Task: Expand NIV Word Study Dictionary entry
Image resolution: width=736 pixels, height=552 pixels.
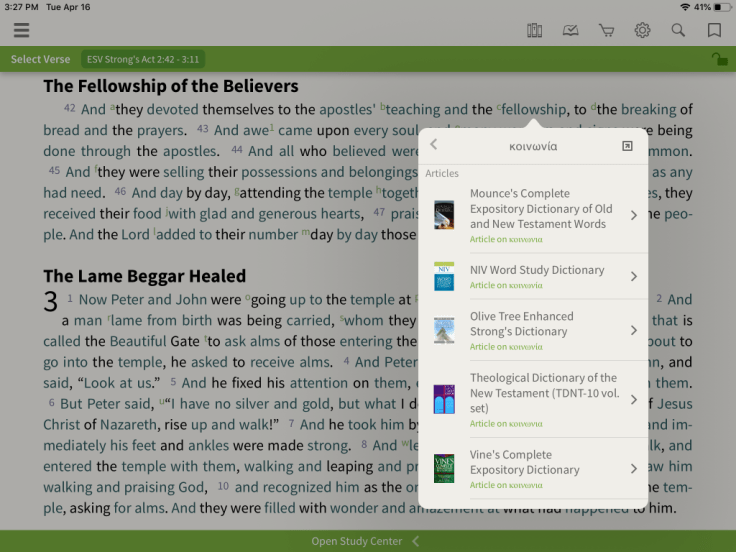Action: 634,276
